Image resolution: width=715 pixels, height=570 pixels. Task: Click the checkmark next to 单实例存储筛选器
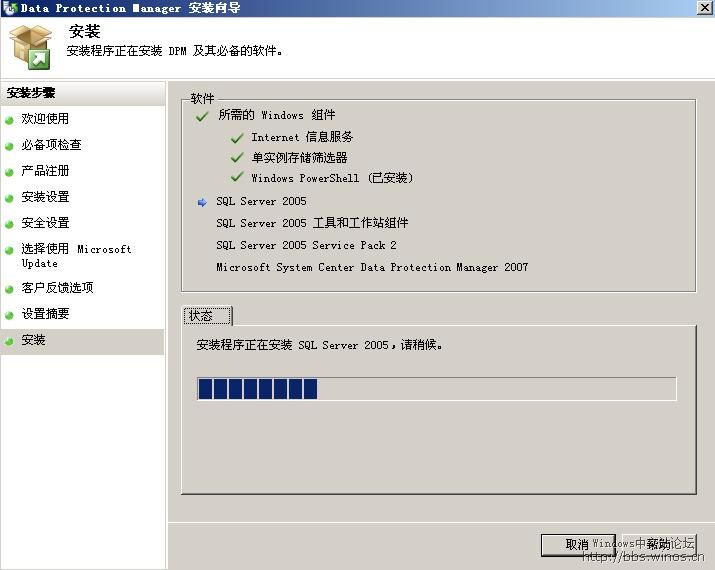(237, 158)
